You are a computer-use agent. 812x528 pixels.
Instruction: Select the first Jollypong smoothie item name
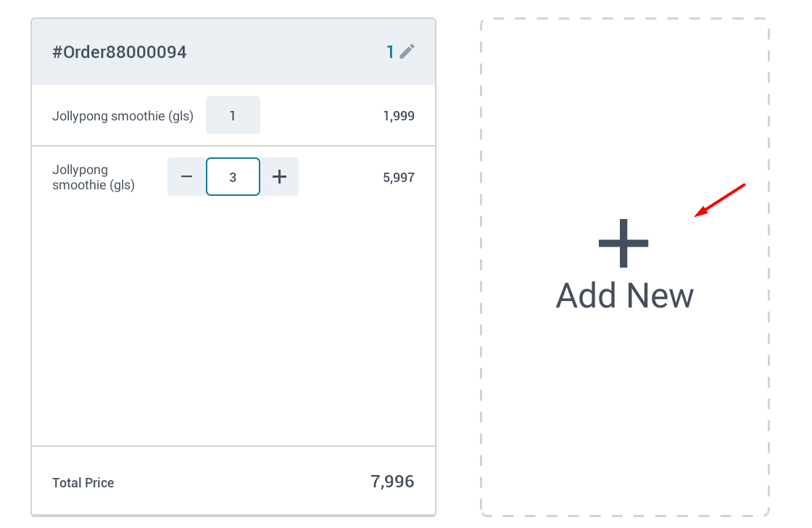coord(123,116)
